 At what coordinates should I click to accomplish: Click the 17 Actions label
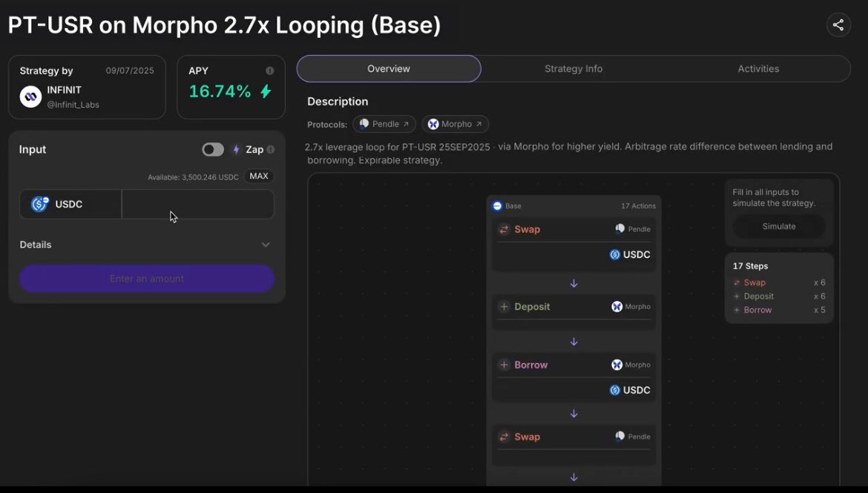point(638,206)
